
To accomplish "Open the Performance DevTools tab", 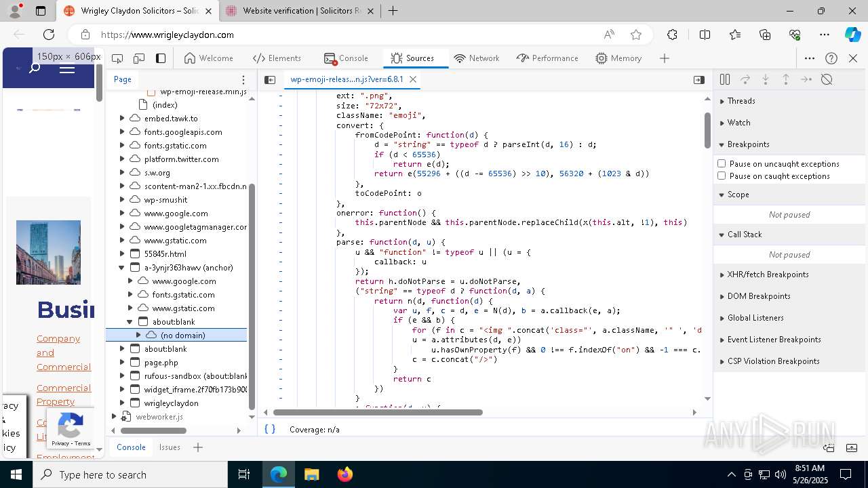I will [547, 58].
